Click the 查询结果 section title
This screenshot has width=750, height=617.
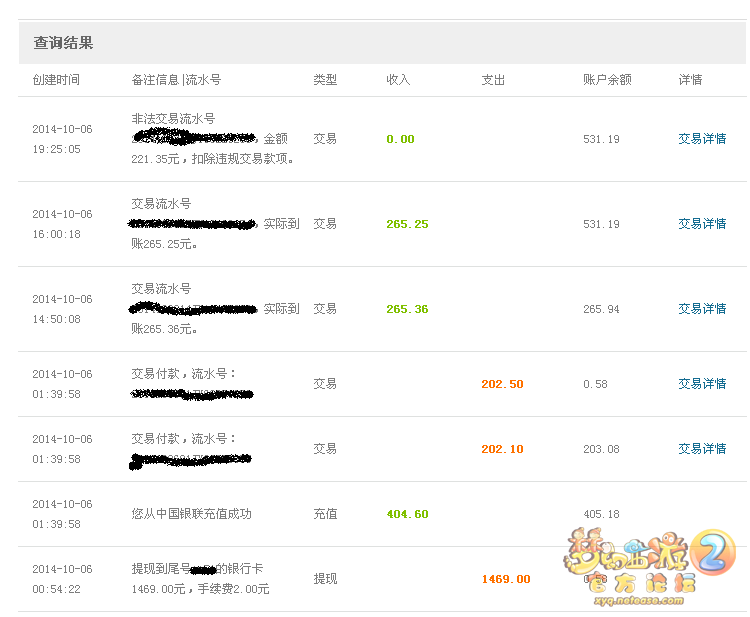point(64,43)
